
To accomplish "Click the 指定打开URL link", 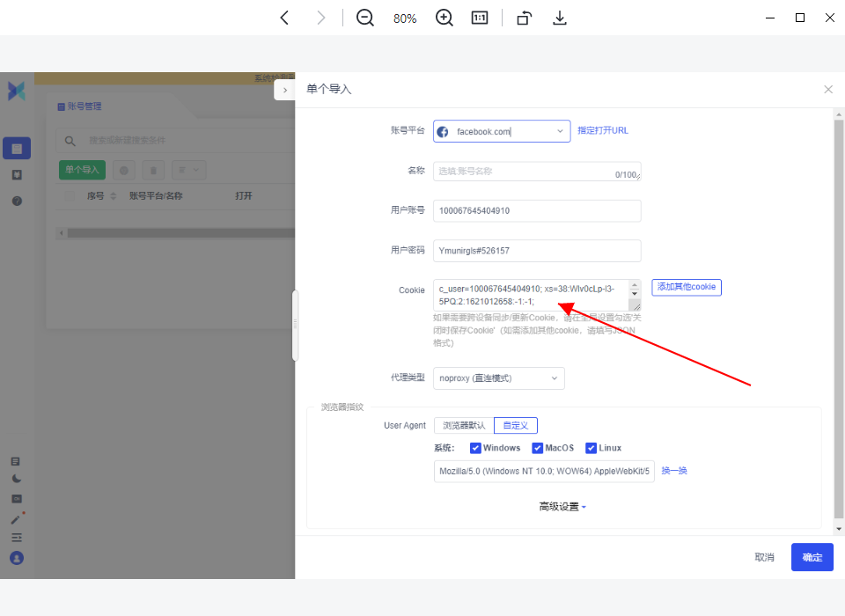I will (x=603, y=130).
